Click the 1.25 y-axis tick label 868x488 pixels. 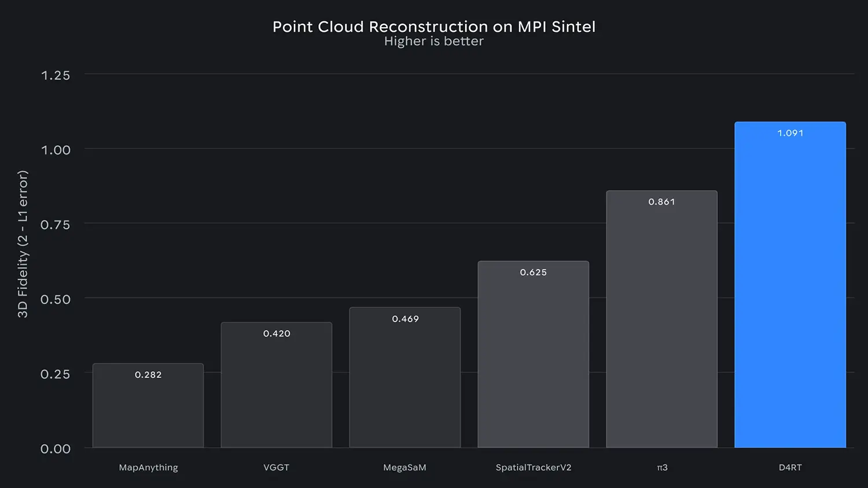click(x=56, y=75)
